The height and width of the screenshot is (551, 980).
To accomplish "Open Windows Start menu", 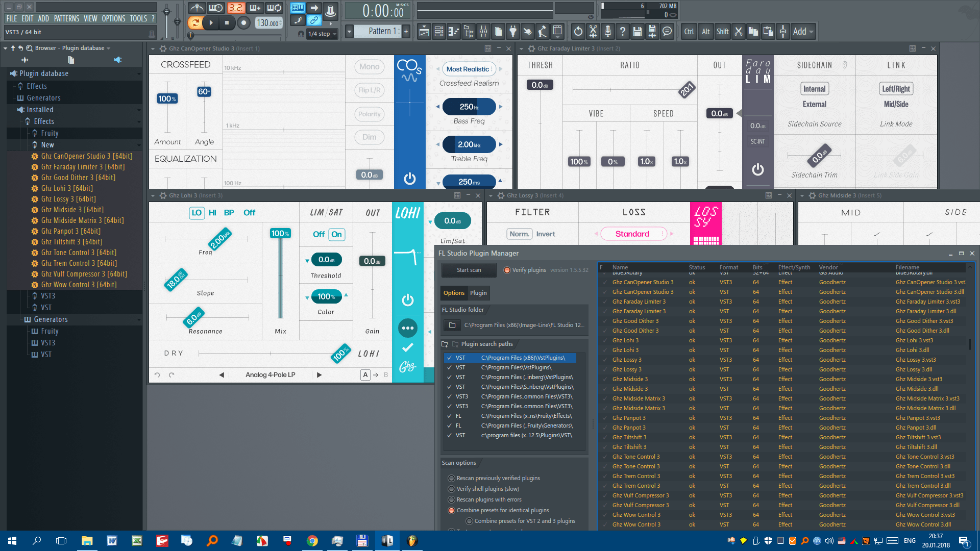I will point(12,541).
